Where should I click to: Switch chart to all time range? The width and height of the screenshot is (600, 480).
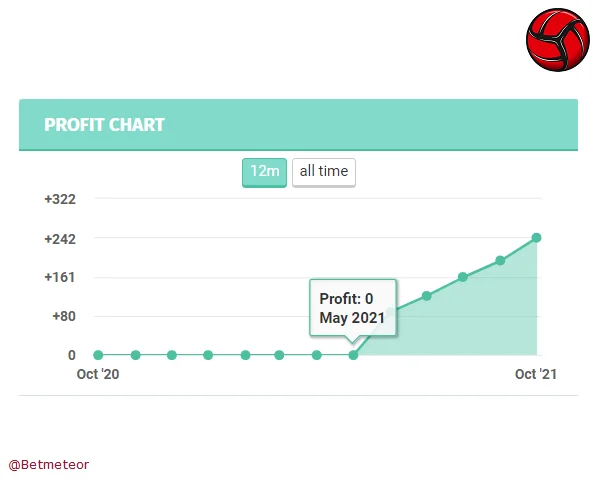324,172
